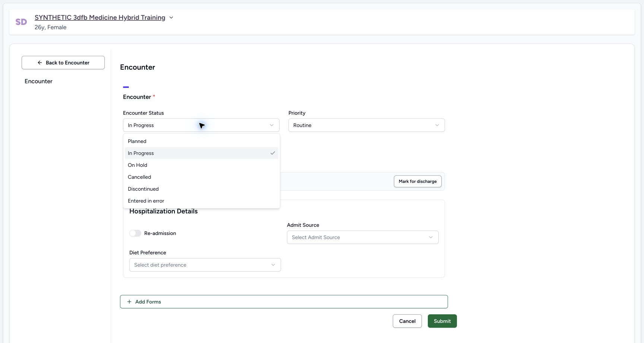
Task: Click the Hospitalization Details heading
Action: 163,211
